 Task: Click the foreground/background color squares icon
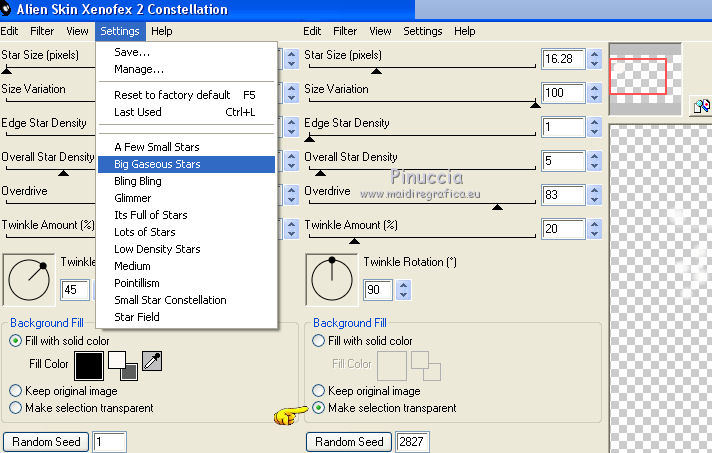(x=123, y=365)
